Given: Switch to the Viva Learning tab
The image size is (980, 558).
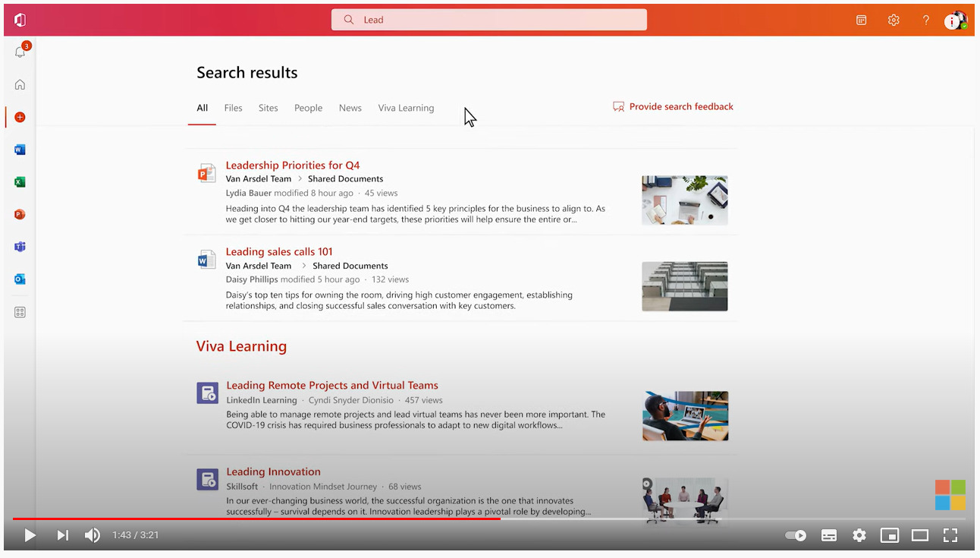Looking at the screenshot, I should pos(407,108).
